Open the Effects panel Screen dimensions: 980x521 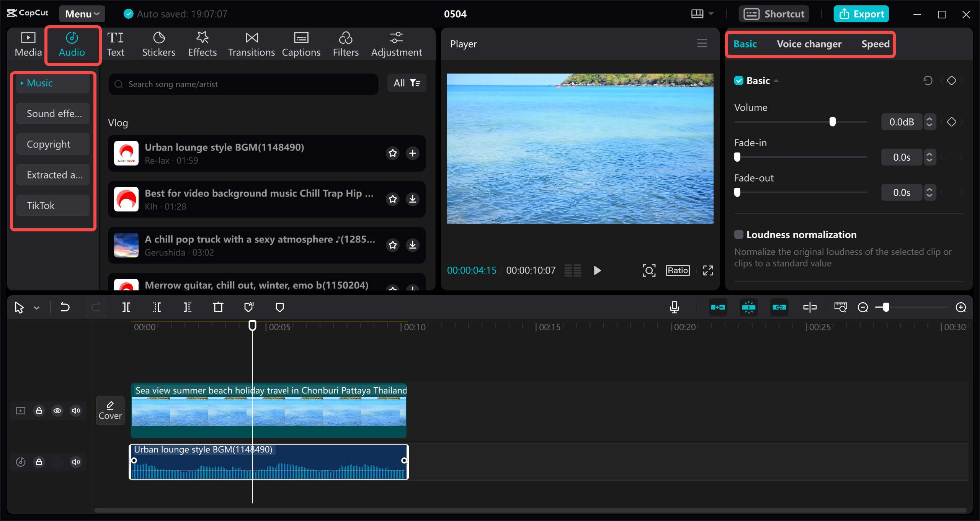coord(202,43)
